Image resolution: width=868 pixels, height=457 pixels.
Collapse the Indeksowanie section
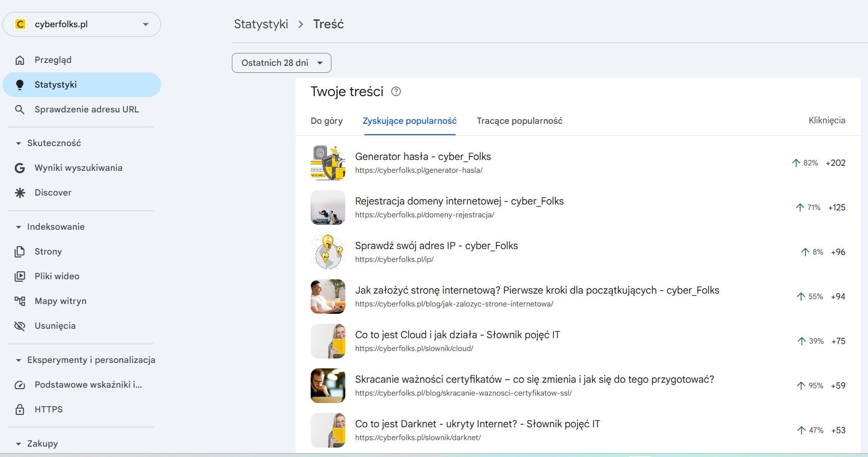(x=18, y=227)
